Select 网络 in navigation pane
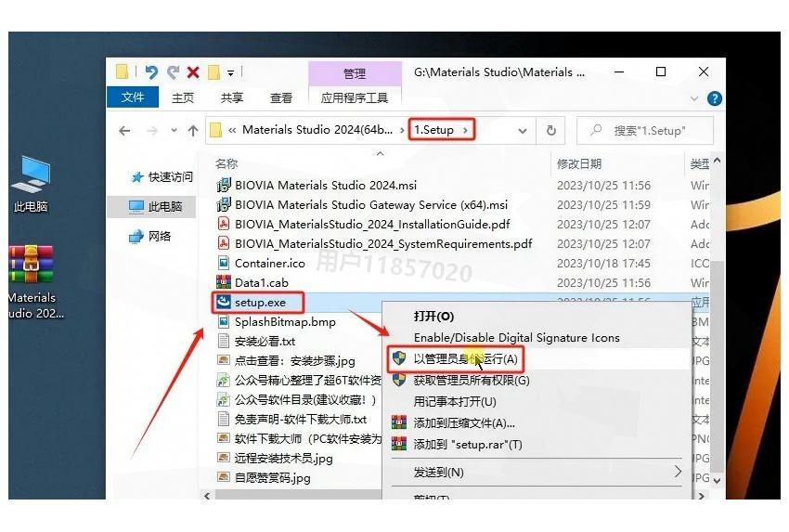The width and height of the screenshot is (789, 532). click(150, 236)
